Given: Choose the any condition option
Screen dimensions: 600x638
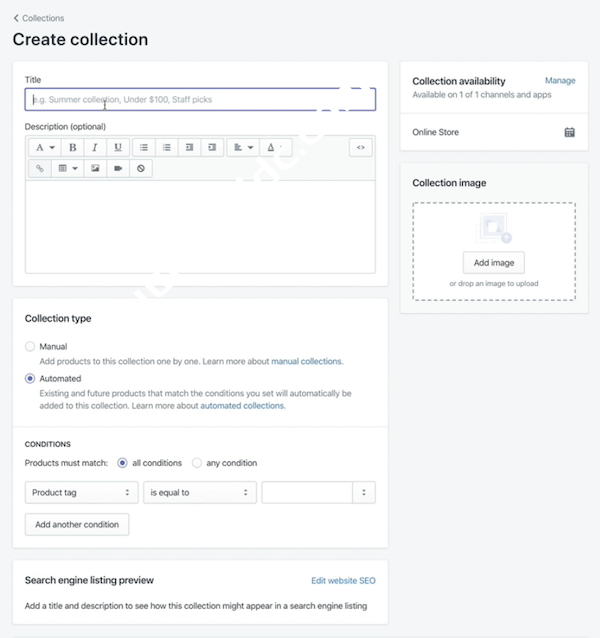Looking at the screenshot, I should [x=197, y=463].
